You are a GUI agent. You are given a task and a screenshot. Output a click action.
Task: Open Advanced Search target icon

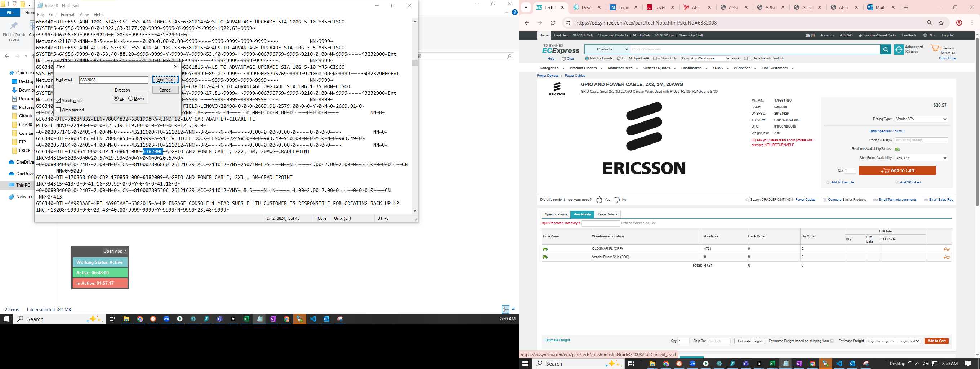[899, 49]
